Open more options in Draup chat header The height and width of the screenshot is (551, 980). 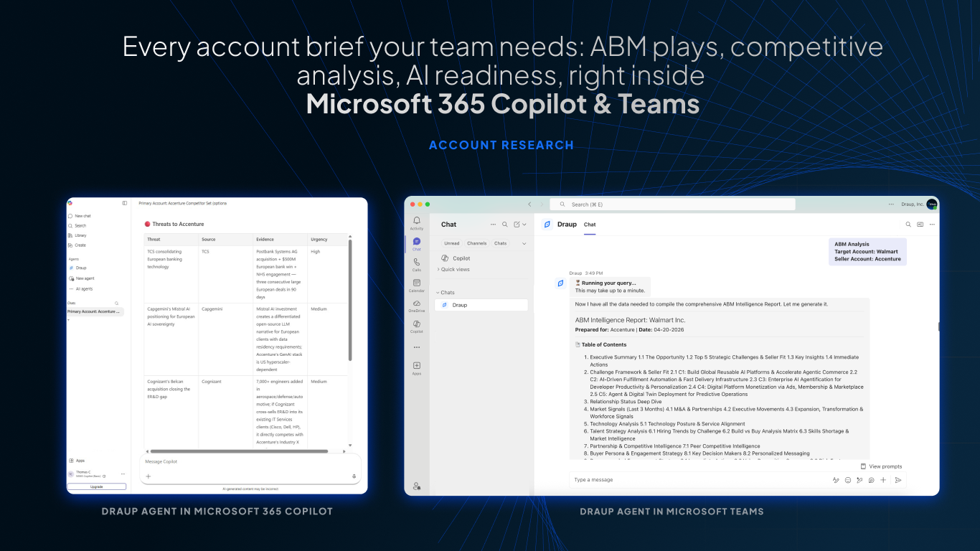click(x=932, y=225)
